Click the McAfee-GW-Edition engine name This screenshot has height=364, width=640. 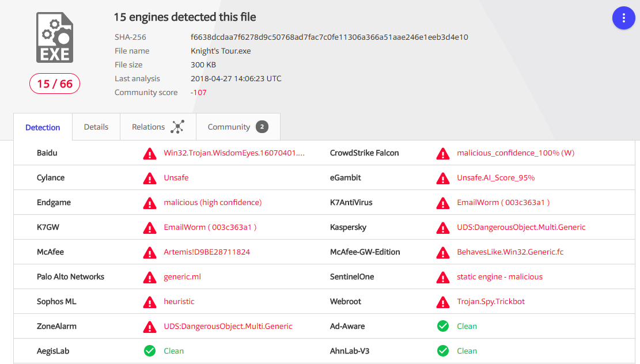point(365,252)
